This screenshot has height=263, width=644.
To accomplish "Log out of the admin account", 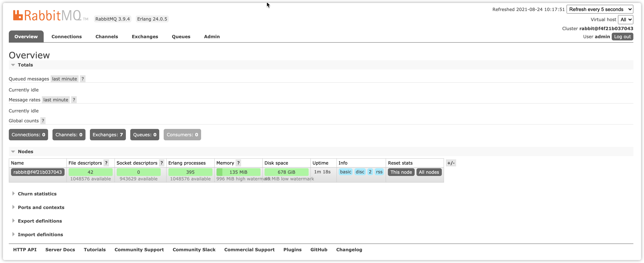I will (622, 37).
